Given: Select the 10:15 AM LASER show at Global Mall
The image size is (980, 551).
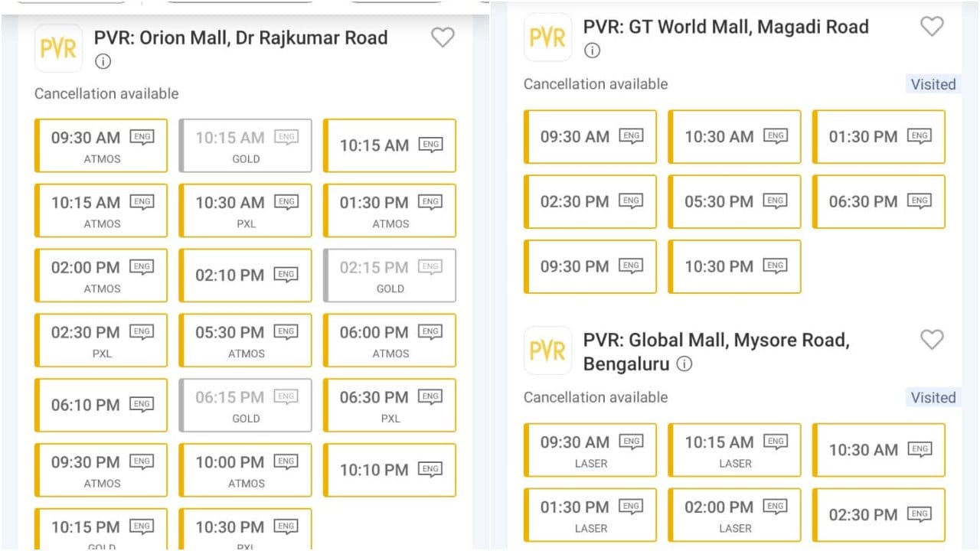Looking at the screenshot, I should pyautogui.click(x=735, y=450).
